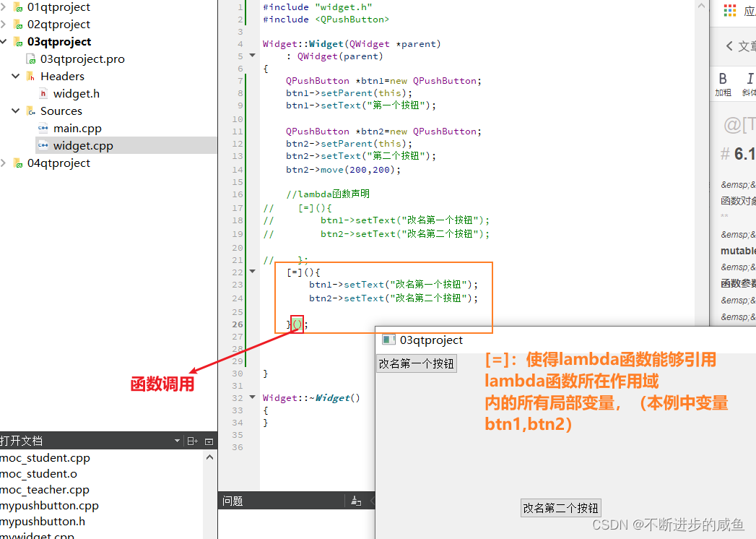Click the 问题 issues pane tab
The image size is (756, 539).
click(x=233, y=501)
